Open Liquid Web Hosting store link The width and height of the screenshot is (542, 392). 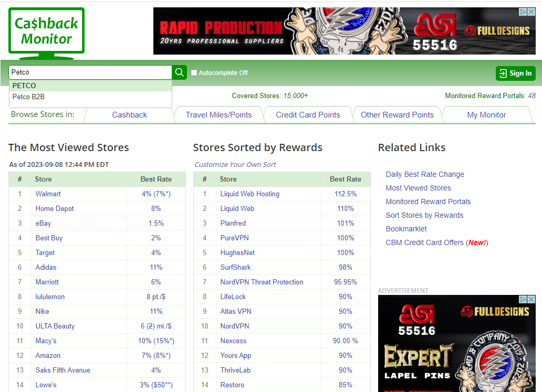coord(249,194)
